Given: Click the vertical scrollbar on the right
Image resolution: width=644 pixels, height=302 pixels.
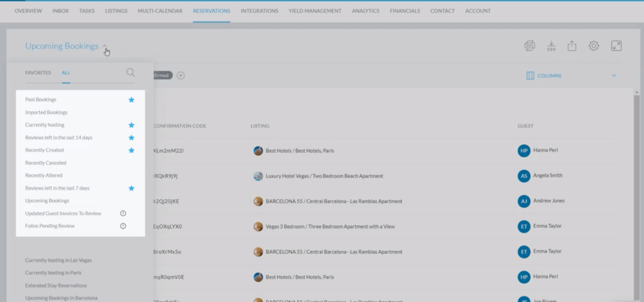Looking at the screenshot, I should click(x=637, y=185).
